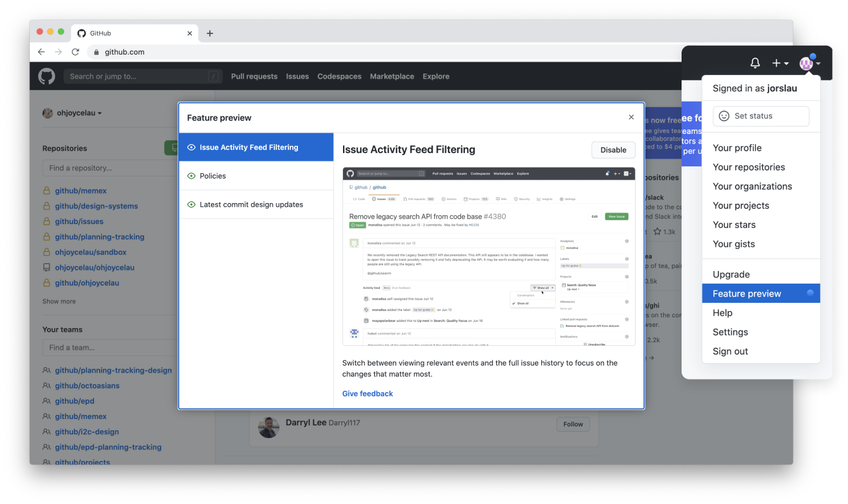This screenshot has height=504, width=848.
Task: Open the plus create-new dropdown
Action: tap(780, 63)
